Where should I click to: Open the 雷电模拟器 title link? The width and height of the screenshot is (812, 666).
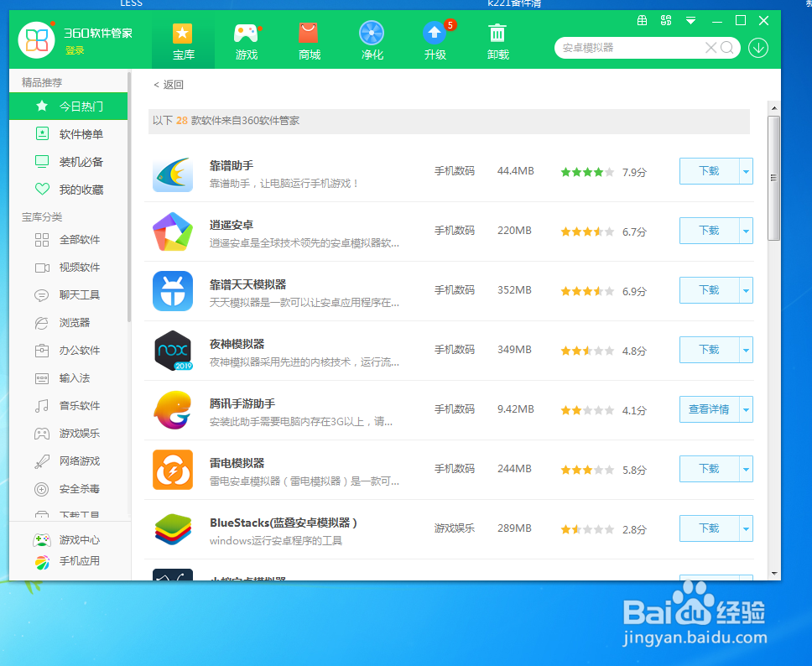coord(237,463)
